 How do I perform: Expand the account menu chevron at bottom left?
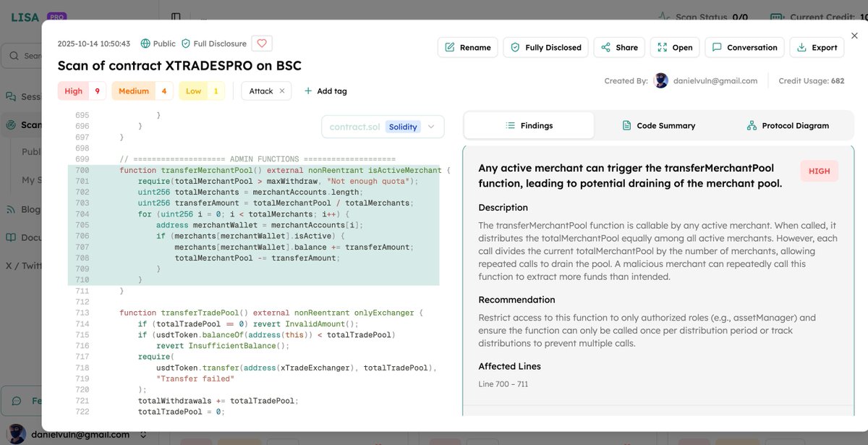coord(143,435)
